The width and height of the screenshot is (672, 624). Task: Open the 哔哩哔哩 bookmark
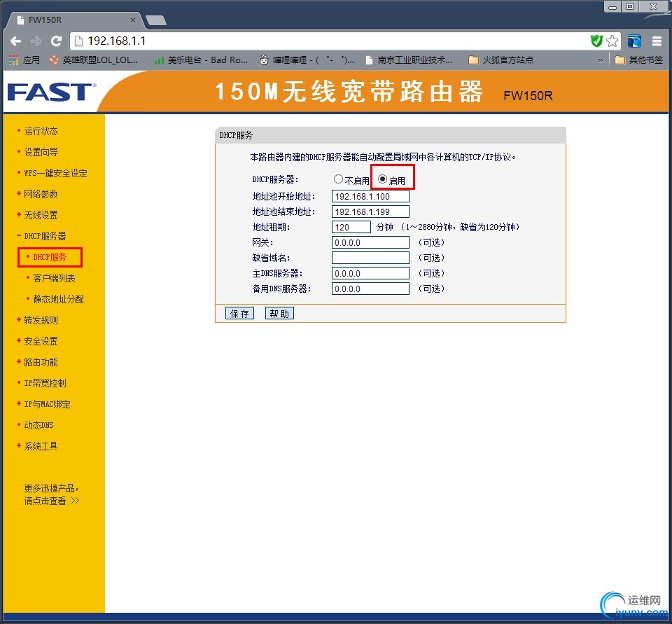click(x=307, y=60)
